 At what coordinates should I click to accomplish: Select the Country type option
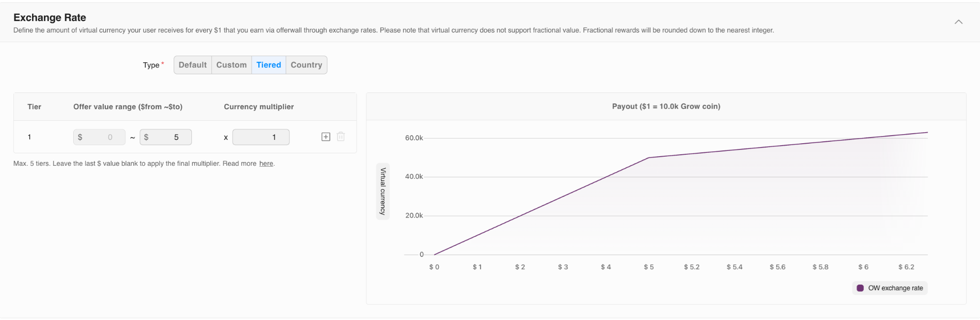tap(306, 65)
